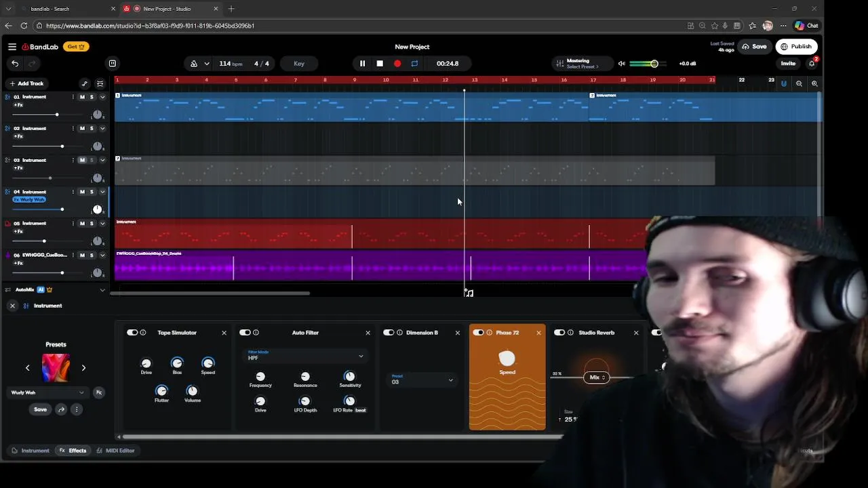868x488 pixels.
Task: Solo track 05
Action: coord(92,224)
